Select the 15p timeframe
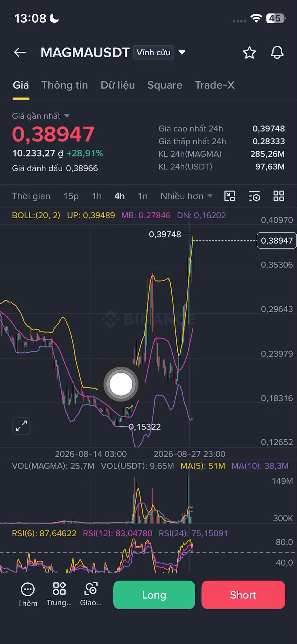Screen dimensions: 297x644 71,196
